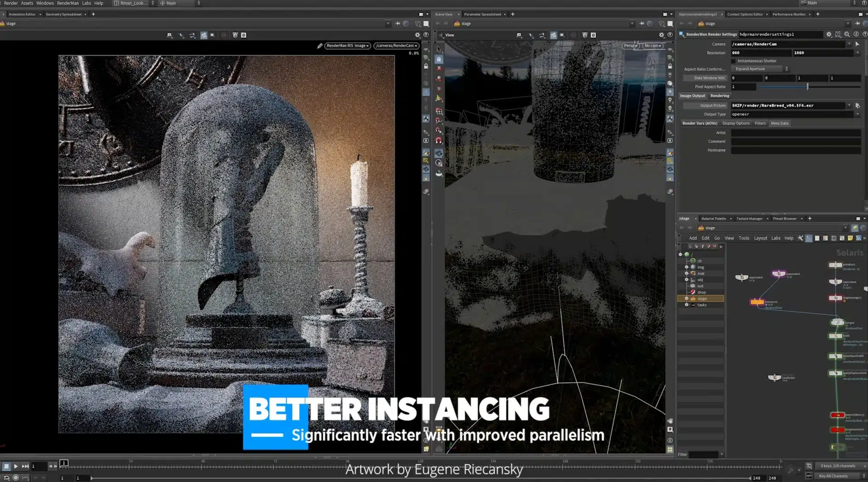Click the help question mark icon in render view
This screenshot has height=482, width=868.
coord(425,35)
